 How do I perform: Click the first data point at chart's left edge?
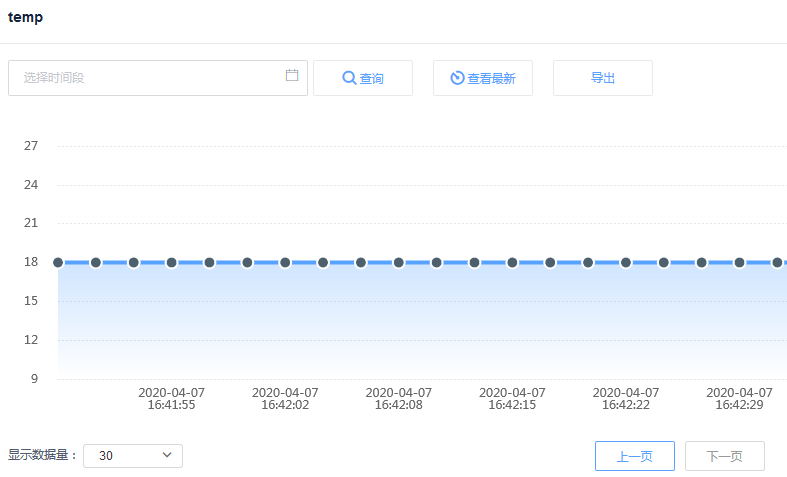coord(58,263)
